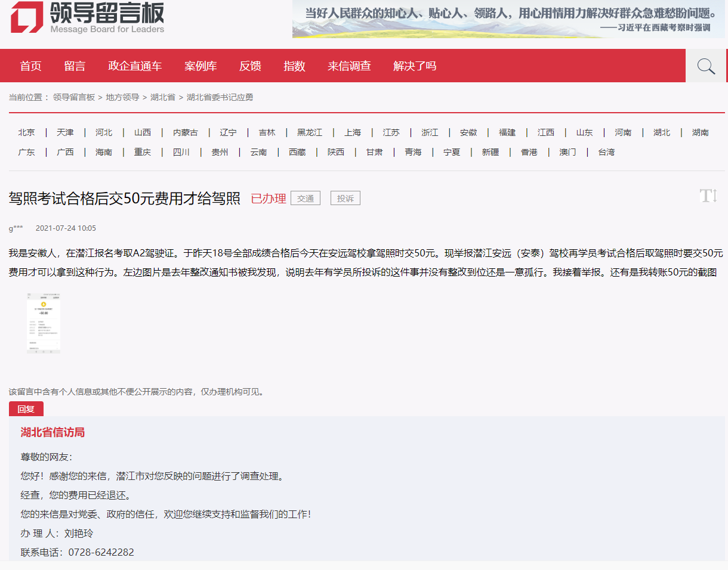
Task: Click the 湖北省 breadcrumb link
Action: 163,97
